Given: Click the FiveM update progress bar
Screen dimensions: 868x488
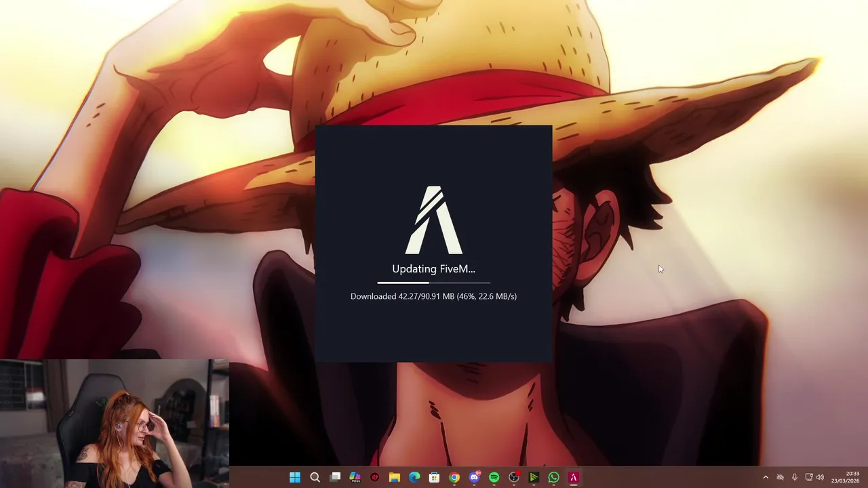Looking at the screenshot, I should (x=434, y=283).
